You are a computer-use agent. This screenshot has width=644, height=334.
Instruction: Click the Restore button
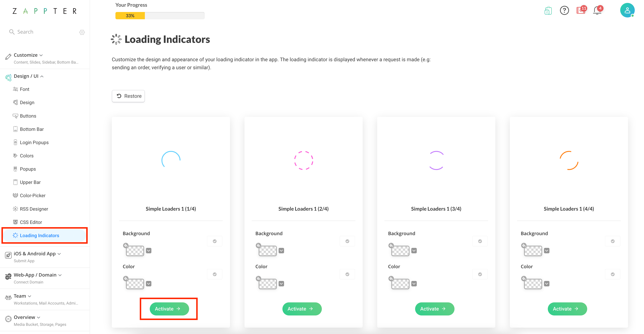[x=128, y=96]
